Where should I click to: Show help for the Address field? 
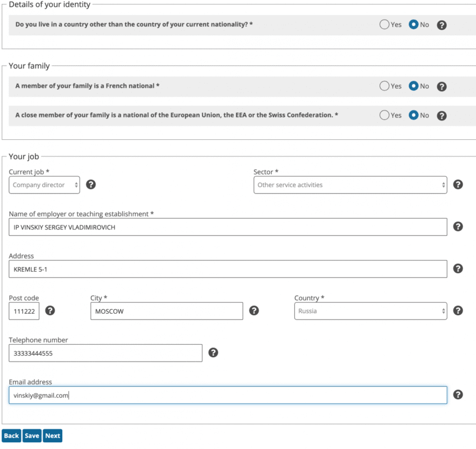457,269
